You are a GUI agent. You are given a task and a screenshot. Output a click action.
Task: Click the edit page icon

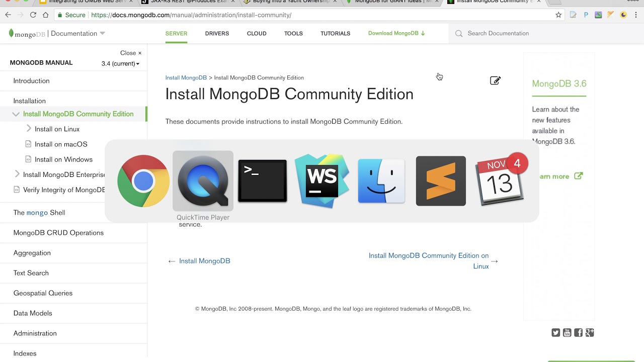[x=495, y=80]
